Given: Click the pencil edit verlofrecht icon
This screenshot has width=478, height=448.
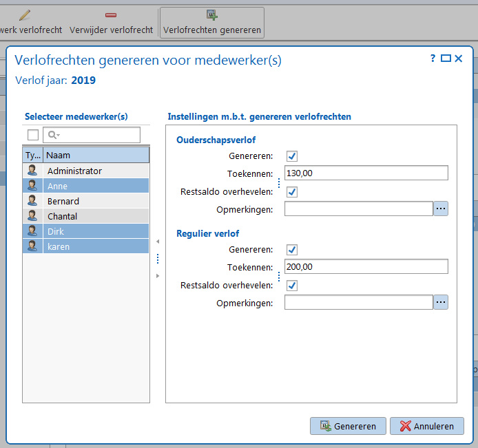Looking at the screenshot, I should click(x=25, y=15).
